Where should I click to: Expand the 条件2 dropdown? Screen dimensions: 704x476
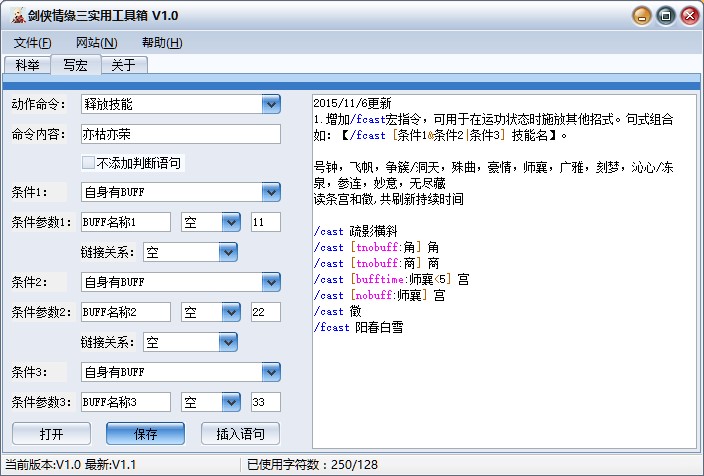[x=270, y=282]
